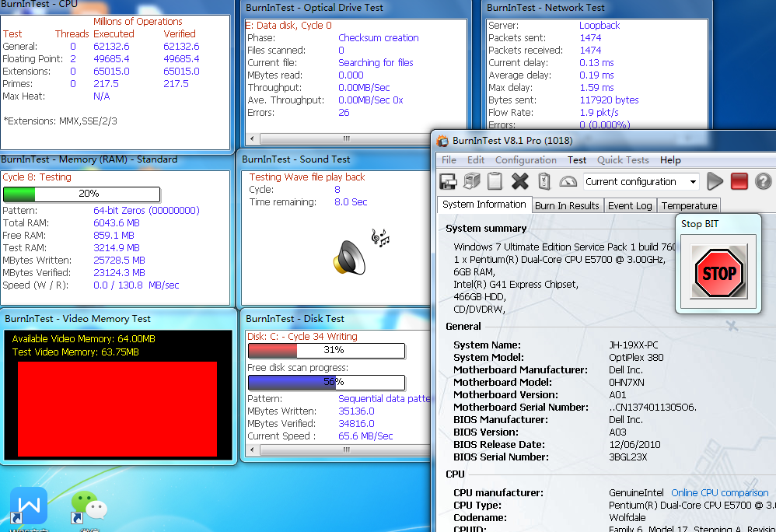Click 'Checksum creation' phase value
776x532 pixels.
pyautogui.click(x=378, y=38)
